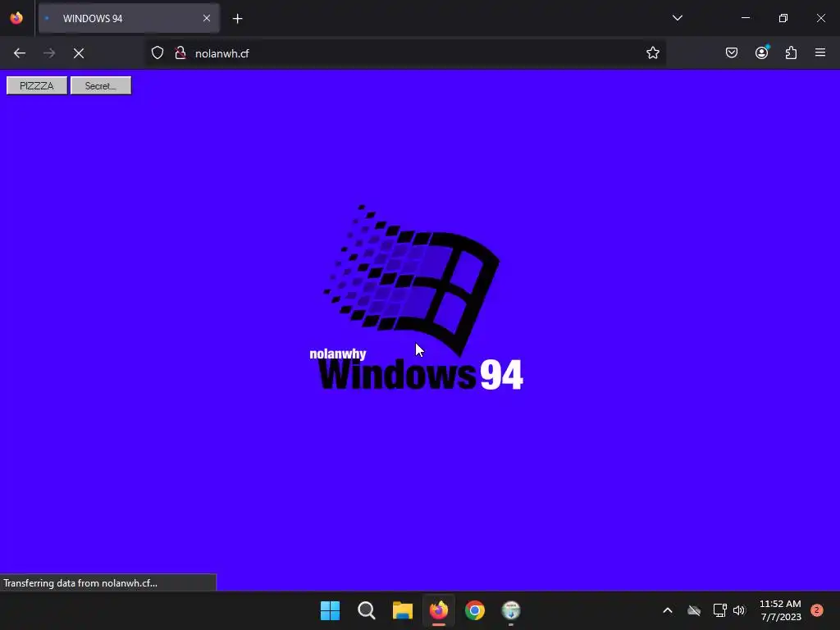Restore down the Firefox window
Screen dimensions: 840x630
783,18
